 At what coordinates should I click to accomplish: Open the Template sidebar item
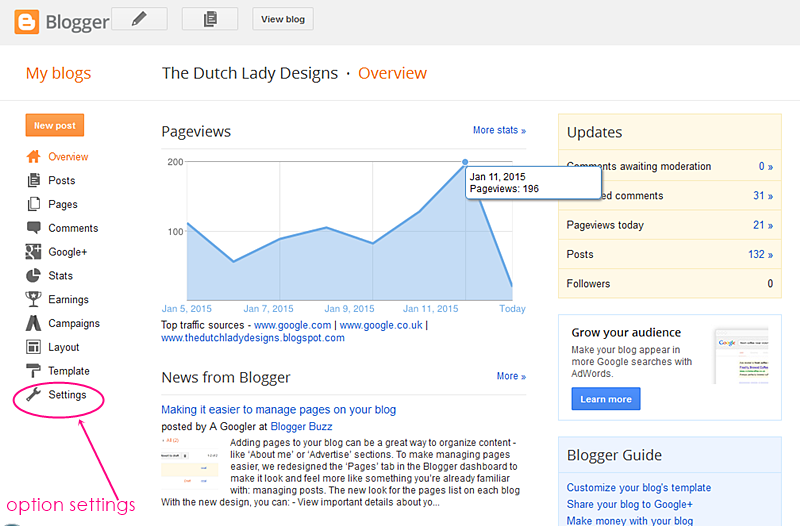(x=69, y=371)
